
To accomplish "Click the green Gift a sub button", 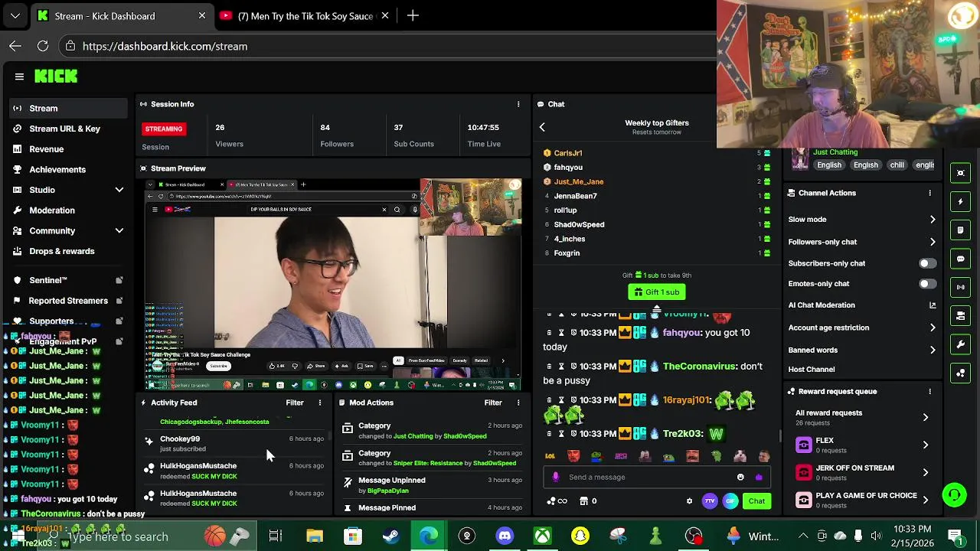I will point(657,292).
